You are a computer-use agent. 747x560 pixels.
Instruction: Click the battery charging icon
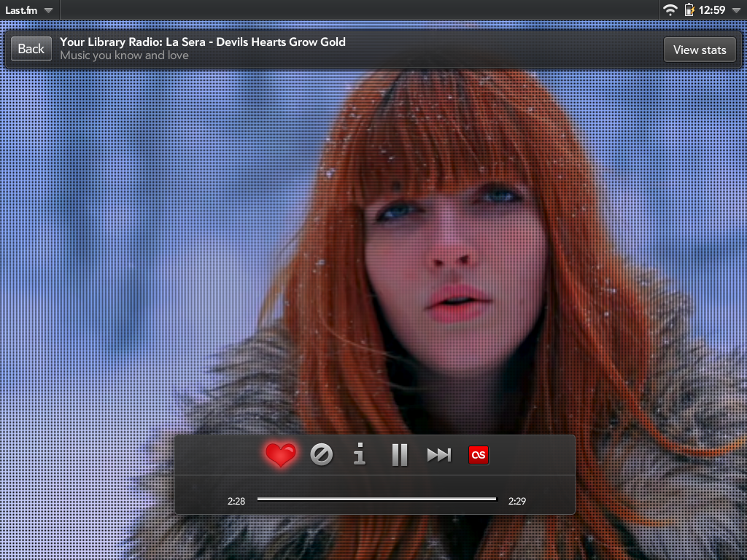[689, 10]
